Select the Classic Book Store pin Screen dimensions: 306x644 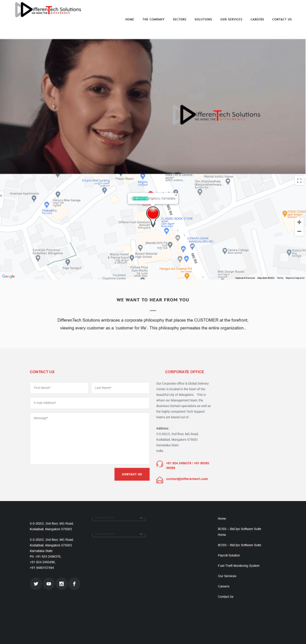coord(167,231)
